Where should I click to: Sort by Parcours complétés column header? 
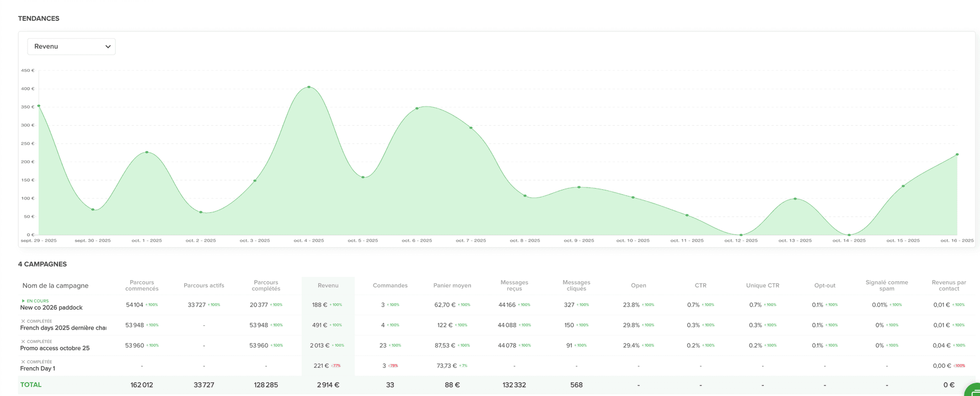coord(266,286)
